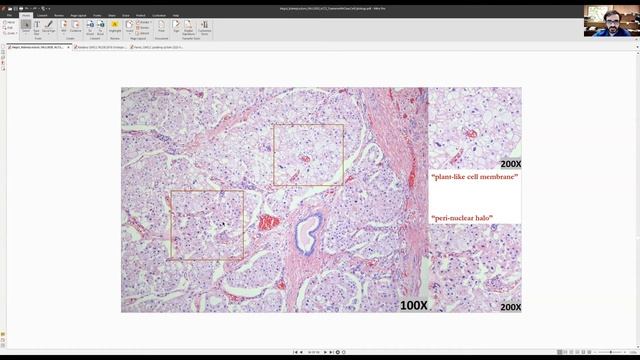This screenshot has height=360, width=640.
Task: Click the Save quick access icon
Action: 16,8
